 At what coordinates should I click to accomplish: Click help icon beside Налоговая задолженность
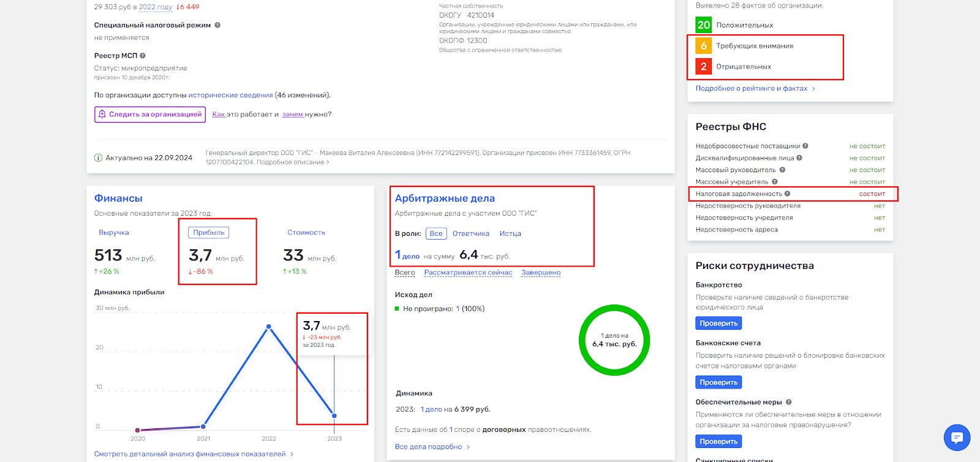click(x=788, y=194)
